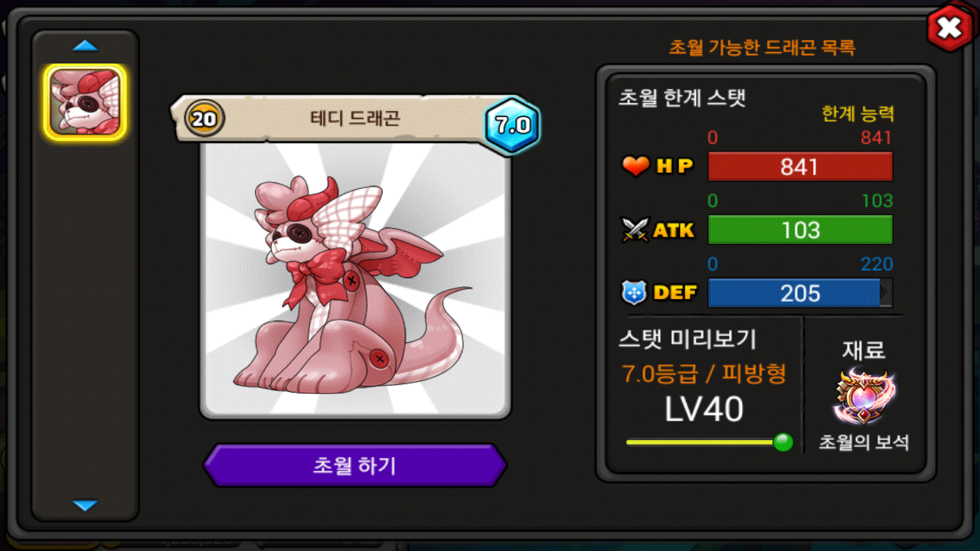The width and height of the screenshot is (980, 551).
Task: Click the up arrow above the dragon list
Action: click(x=85, y=46)
